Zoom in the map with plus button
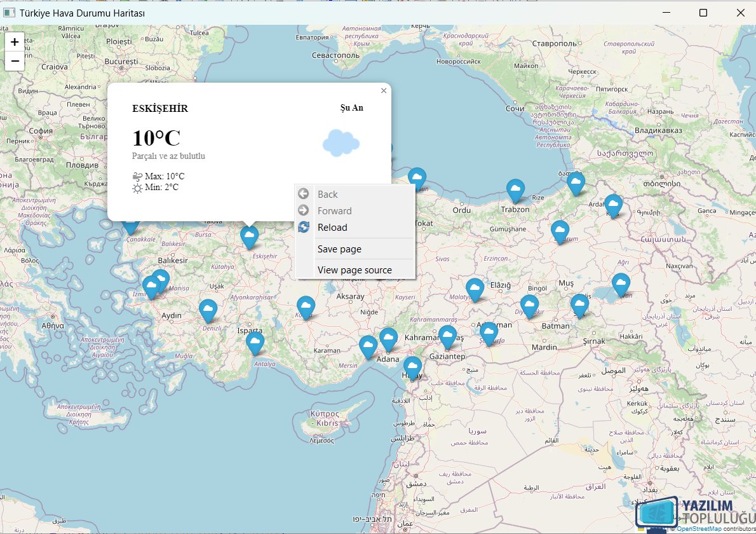 point(15,42)
